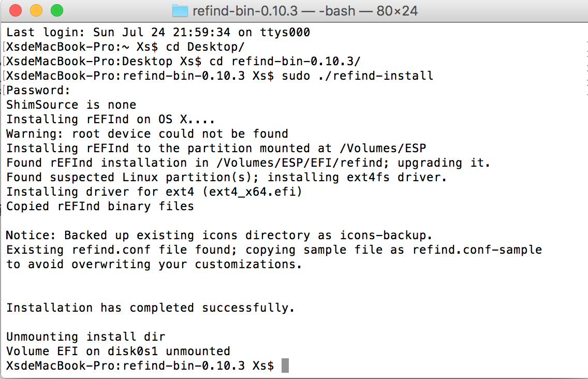The width and height of the screenshot is (588, 379).
Task: Click the 'Unmounting install dir' line
Action: [x=86, y=337]
